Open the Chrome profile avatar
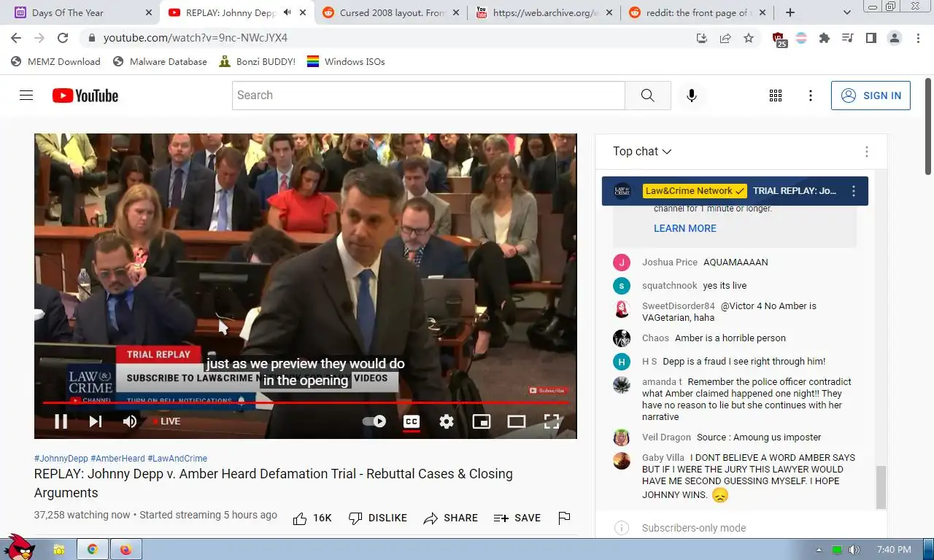Viewport: 934px width, 560px height. tap(895, 38)
